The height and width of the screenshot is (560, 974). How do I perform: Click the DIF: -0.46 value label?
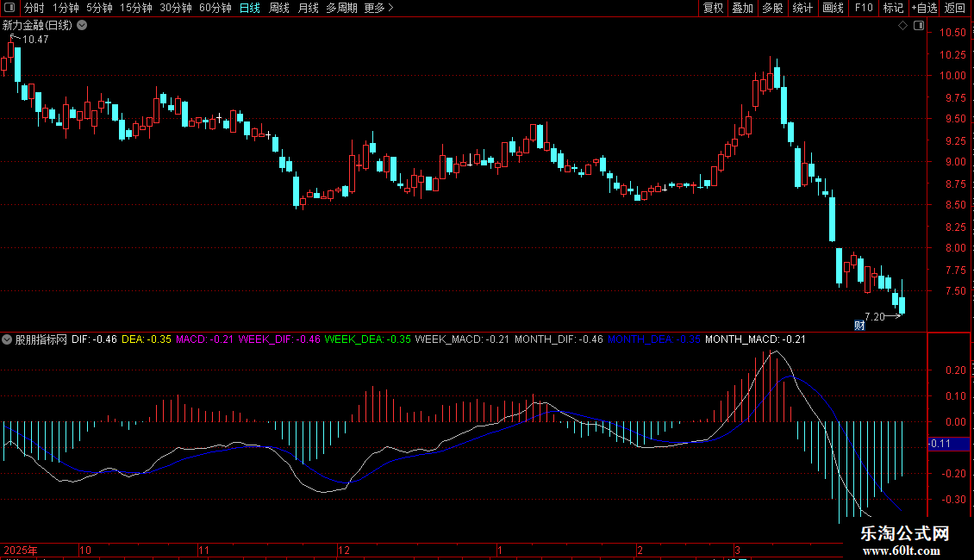click(x=94, y=339)
